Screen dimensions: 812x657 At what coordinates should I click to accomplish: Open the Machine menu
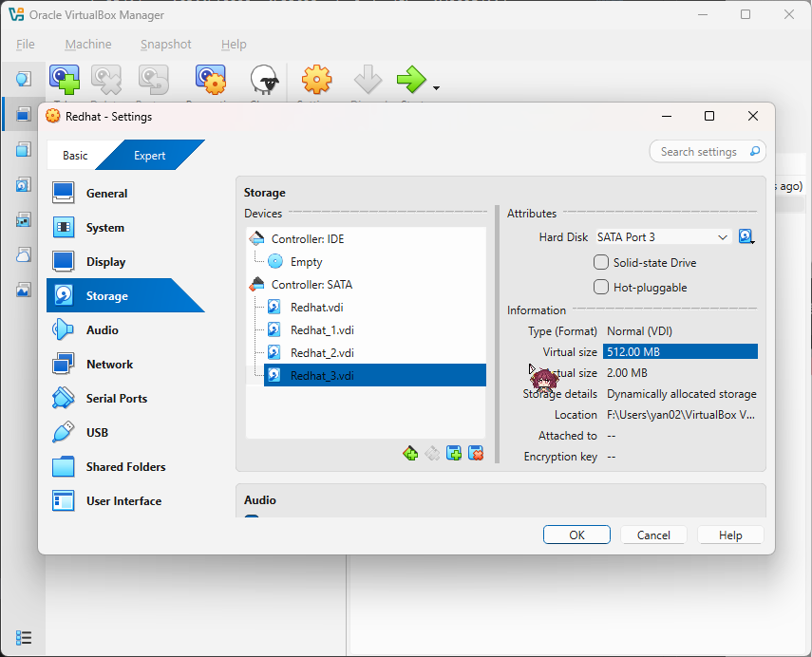click(87, 44)
